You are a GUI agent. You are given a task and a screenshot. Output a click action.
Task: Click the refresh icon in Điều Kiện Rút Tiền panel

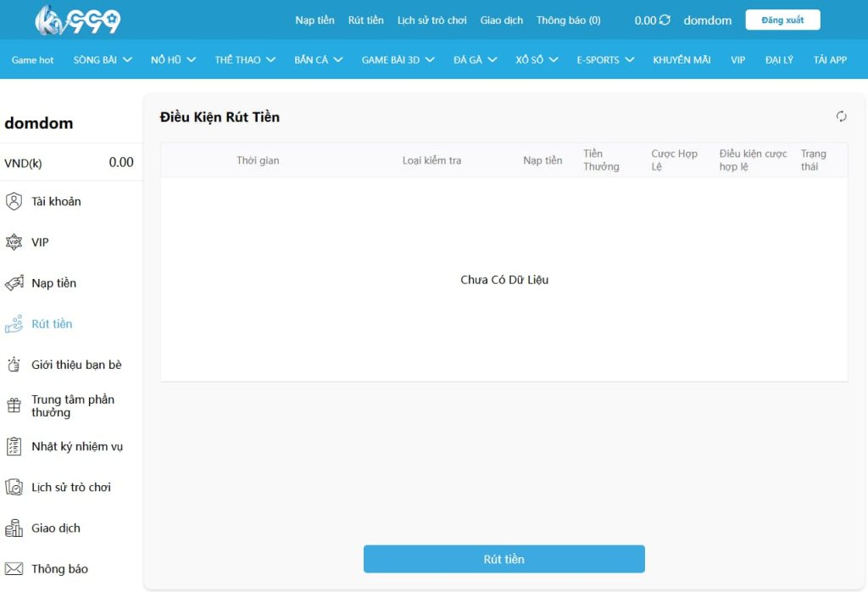[x=841, y=116]
